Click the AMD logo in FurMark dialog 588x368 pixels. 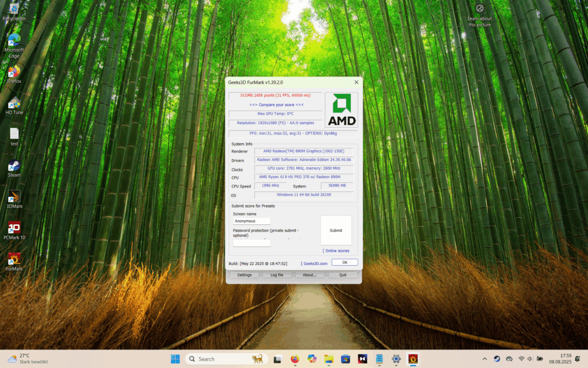tap(341, 110)
